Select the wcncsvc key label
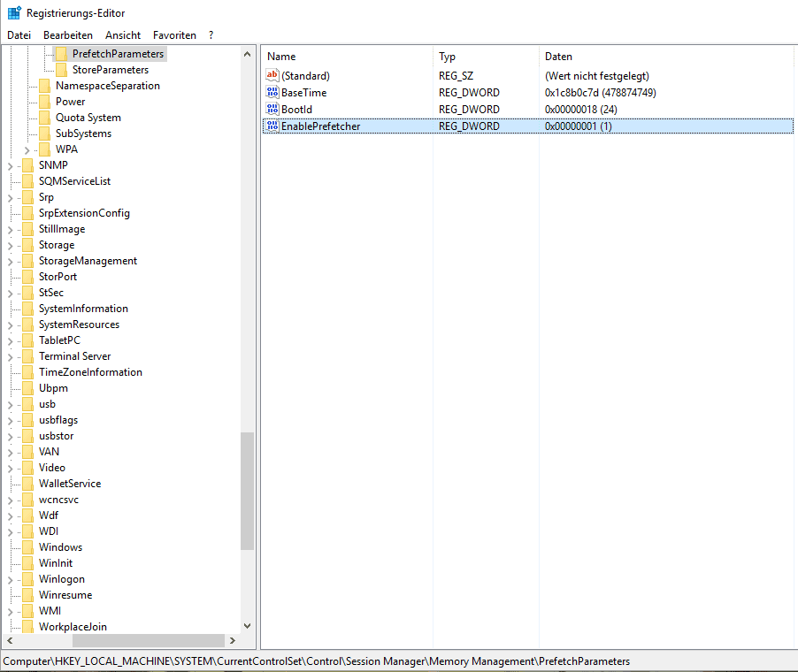 click(58, 500)
